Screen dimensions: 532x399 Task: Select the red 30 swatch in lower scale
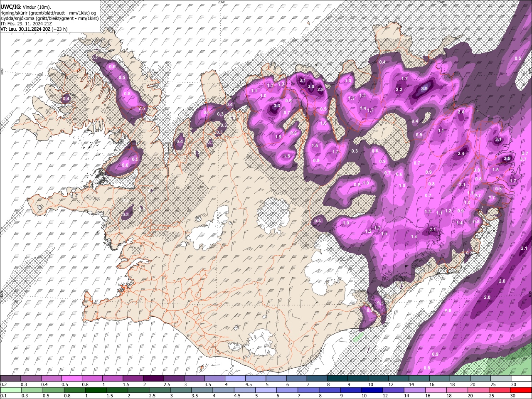coord(521,390)
